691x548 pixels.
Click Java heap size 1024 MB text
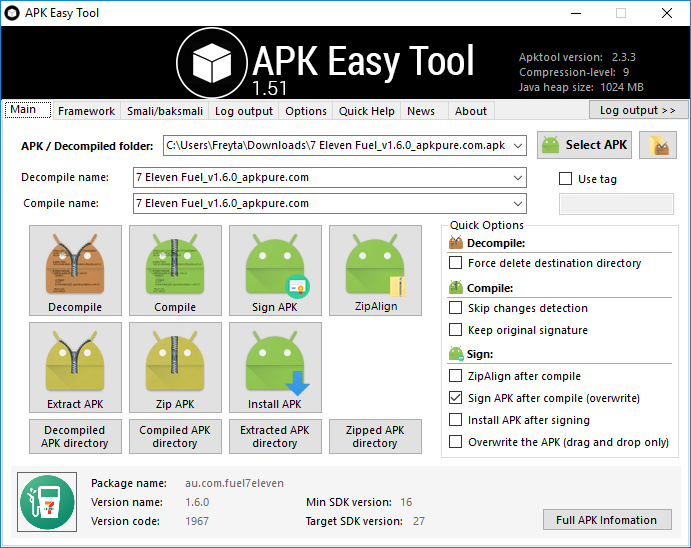[x=581, y=87]
